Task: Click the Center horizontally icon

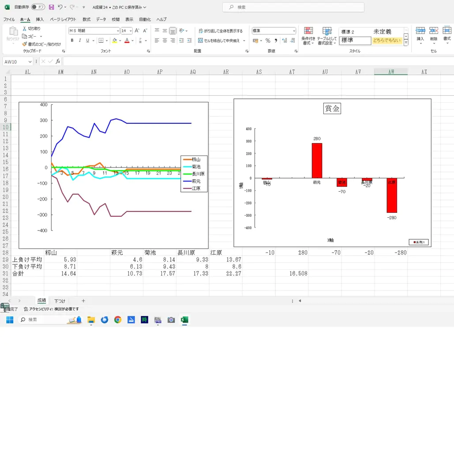Action: (165, 41)
